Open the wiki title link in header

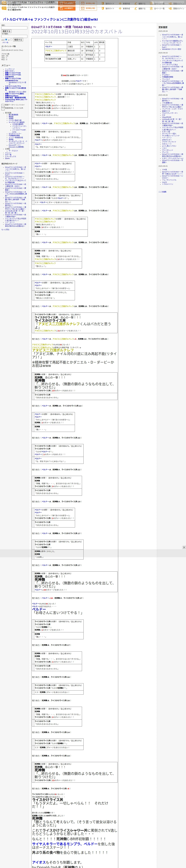click(50, 20)
